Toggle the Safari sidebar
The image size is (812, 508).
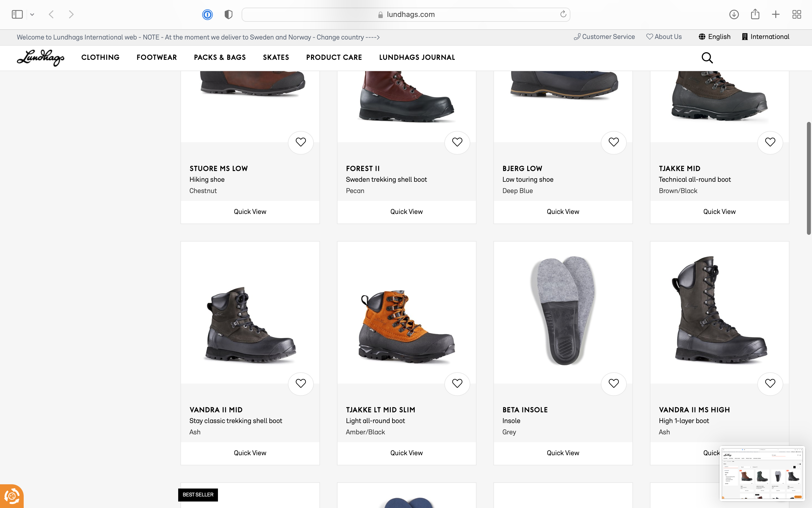click(17, 14)
